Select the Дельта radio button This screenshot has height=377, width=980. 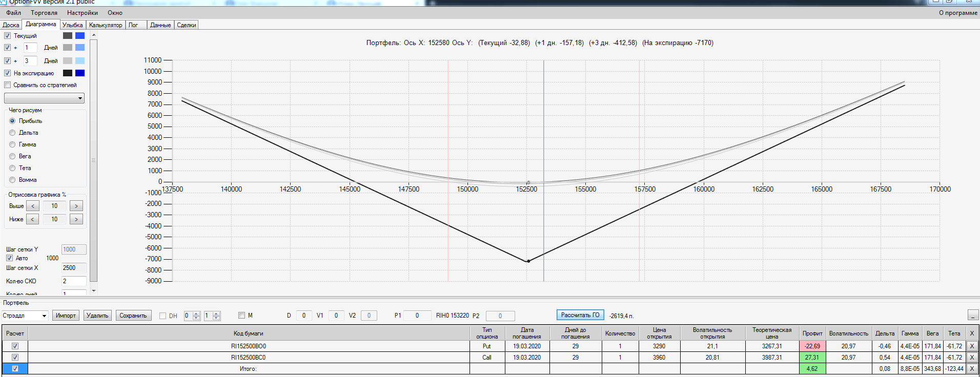(x=12, y=133)
